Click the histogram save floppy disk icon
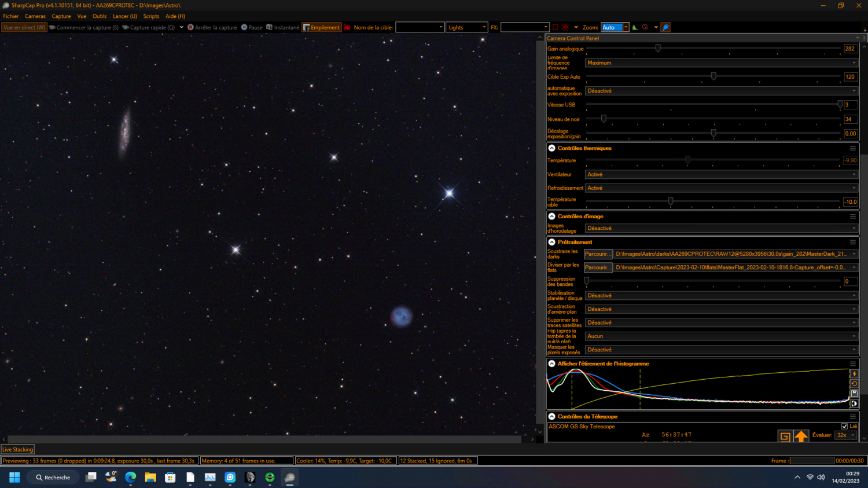 point(854,394)
